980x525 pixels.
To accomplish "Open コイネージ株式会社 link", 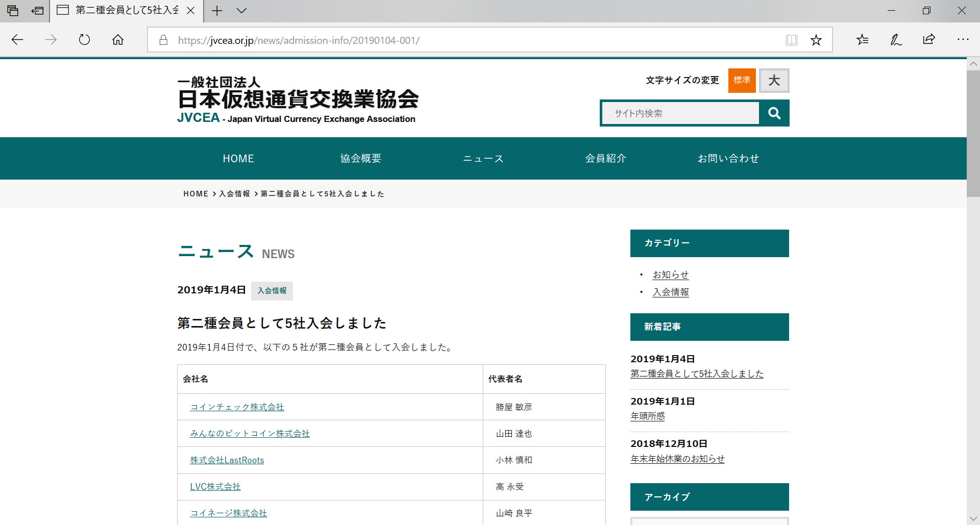I will click(x=229, y=513).
